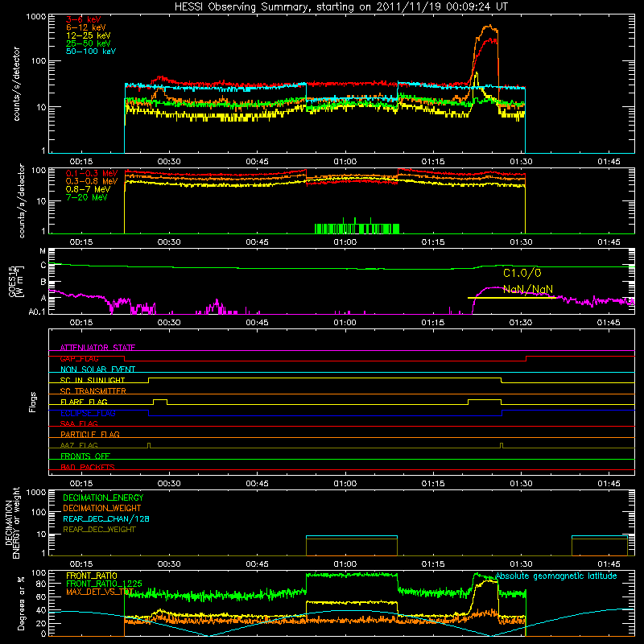Viewport: 644px width, 644px height.
Task: Click the 0.3-0.8 MeV legend entry
Action: (92, 182)
